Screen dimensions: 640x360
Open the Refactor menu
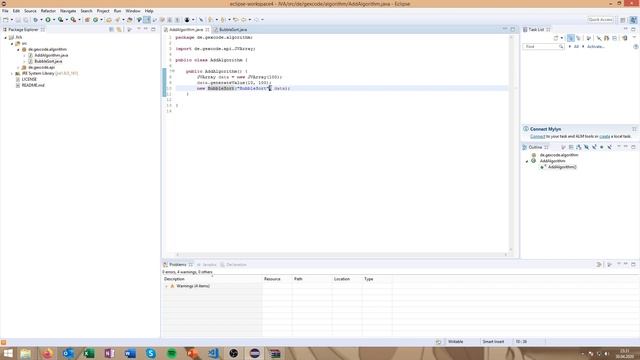click(48, 11)
